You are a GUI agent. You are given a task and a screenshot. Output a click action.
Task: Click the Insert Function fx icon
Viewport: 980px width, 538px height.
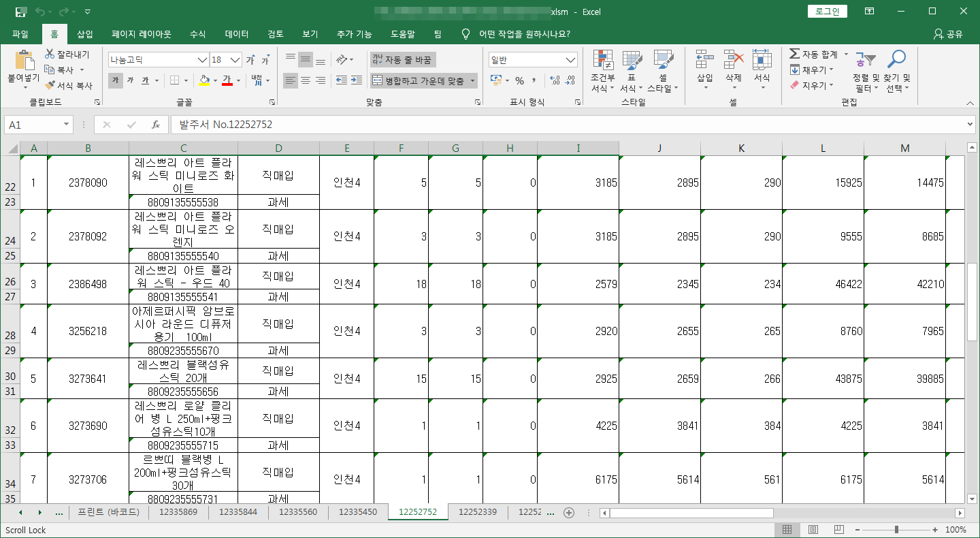tap(156, 125)
